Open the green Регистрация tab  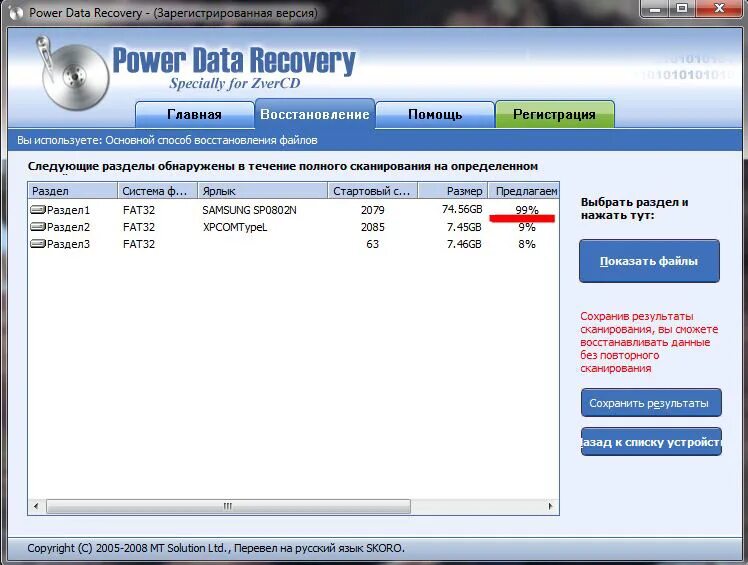click(x=554, y=115)
